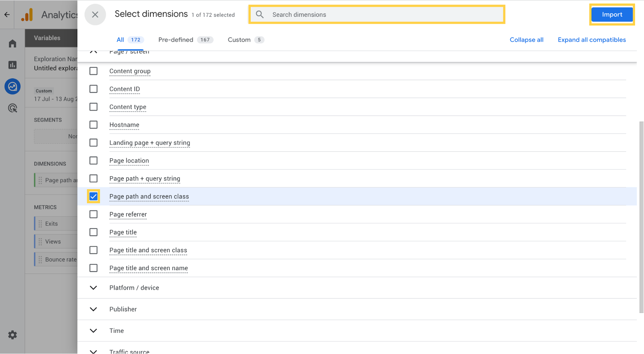Viewport: 644px width, 354px height.
Task: Expand the Publisher section
Action: coord(93,309)
